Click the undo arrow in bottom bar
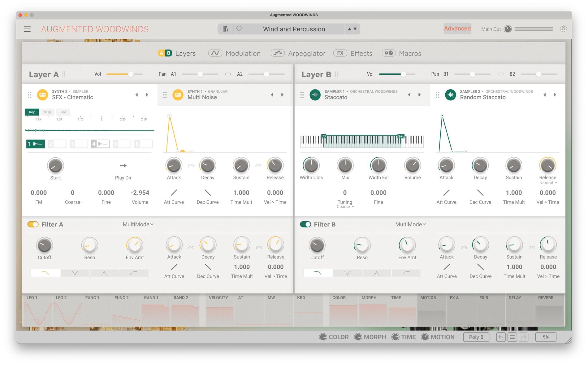 coord(501,337)
